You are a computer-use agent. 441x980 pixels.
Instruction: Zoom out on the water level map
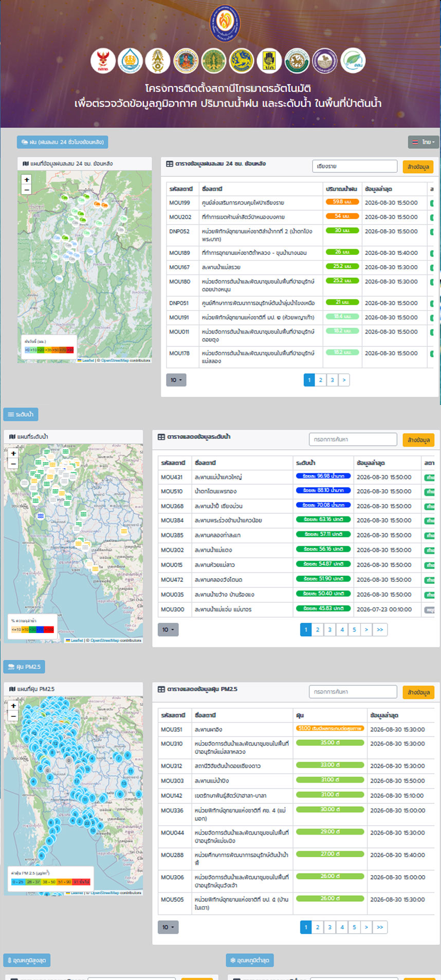[13, 463]
